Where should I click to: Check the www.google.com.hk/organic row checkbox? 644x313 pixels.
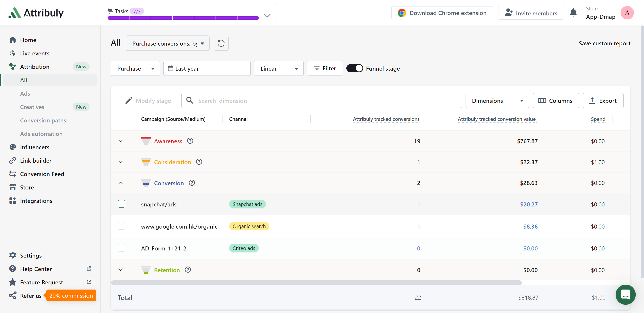122,226
